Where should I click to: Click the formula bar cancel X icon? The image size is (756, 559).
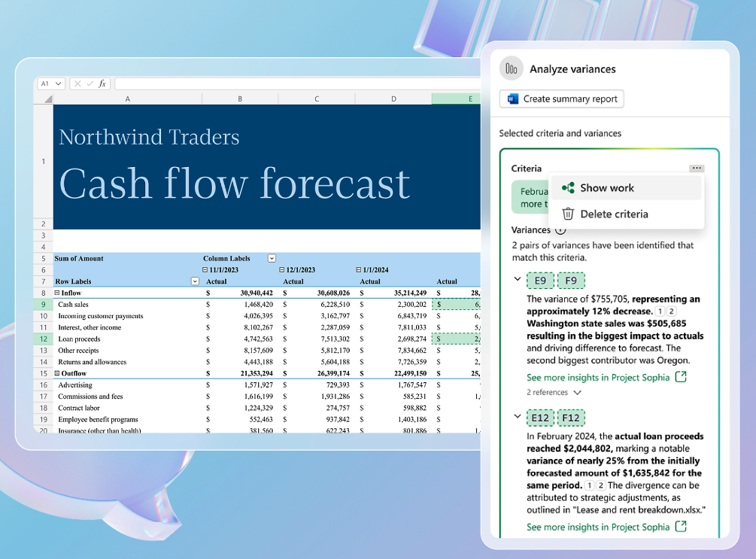(77, 84)
